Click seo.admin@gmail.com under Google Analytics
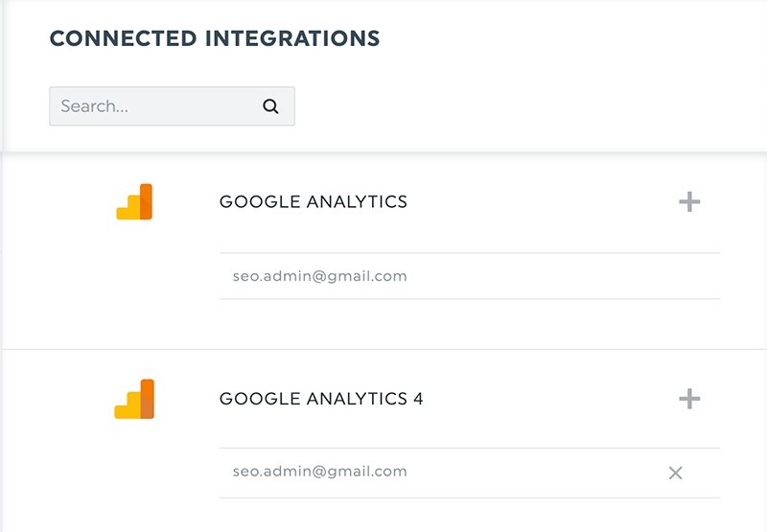Screen dimensions: 767x532 pos(319,276)
